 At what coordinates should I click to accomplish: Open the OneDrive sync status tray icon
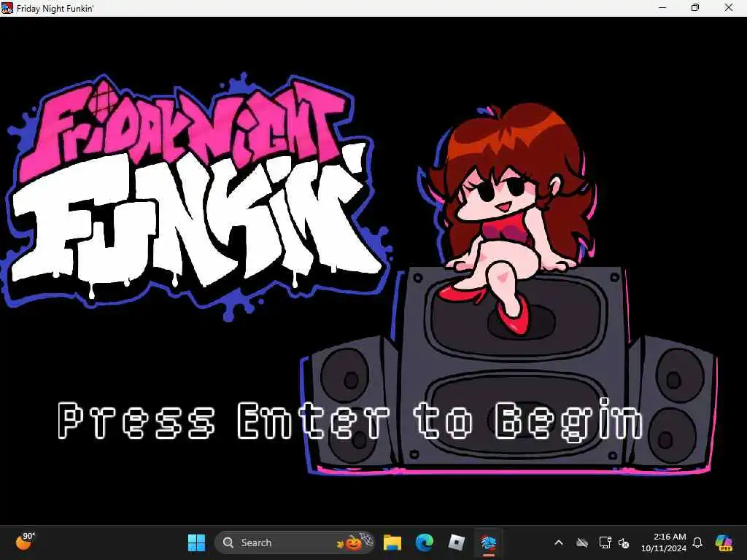581,542
